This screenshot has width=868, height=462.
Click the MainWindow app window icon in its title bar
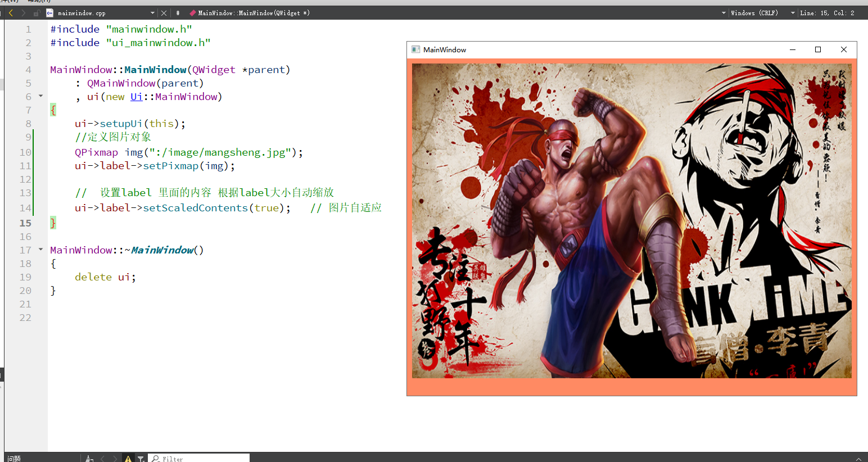tap(415, 49)
